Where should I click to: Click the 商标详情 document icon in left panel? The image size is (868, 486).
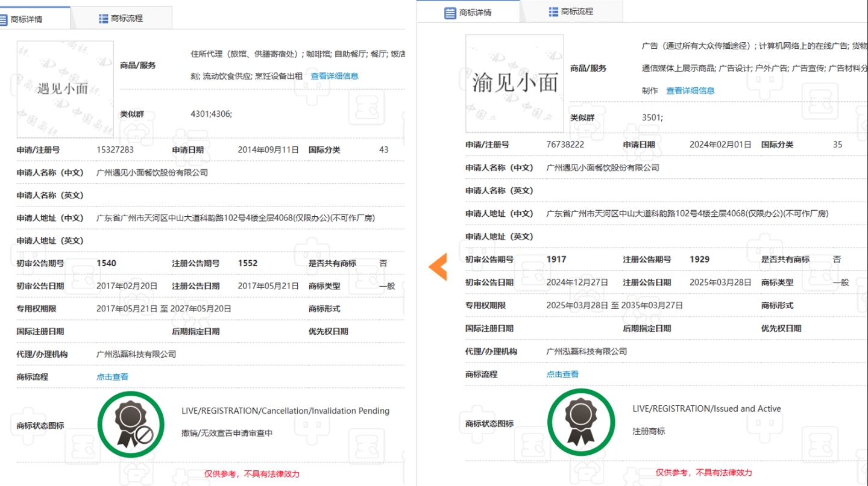pos(3,19)
